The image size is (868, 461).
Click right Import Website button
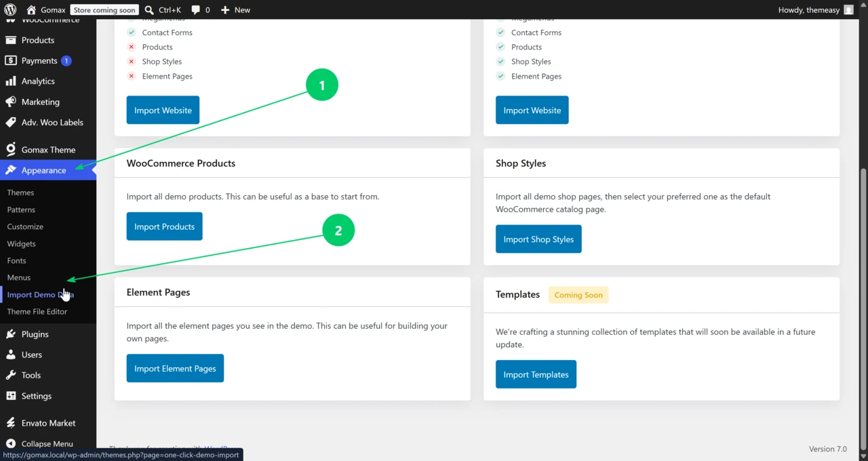coord(532,110)
